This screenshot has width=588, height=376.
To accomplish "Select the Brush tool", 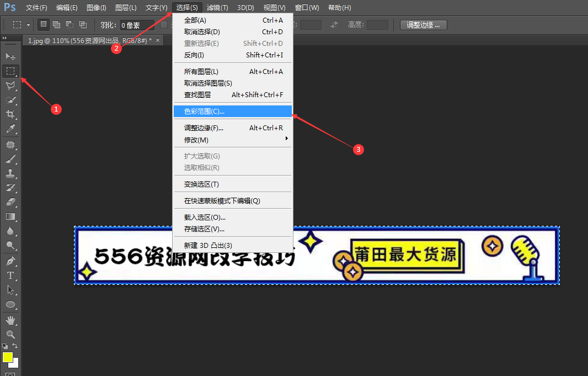I will [x=10, y=159].
